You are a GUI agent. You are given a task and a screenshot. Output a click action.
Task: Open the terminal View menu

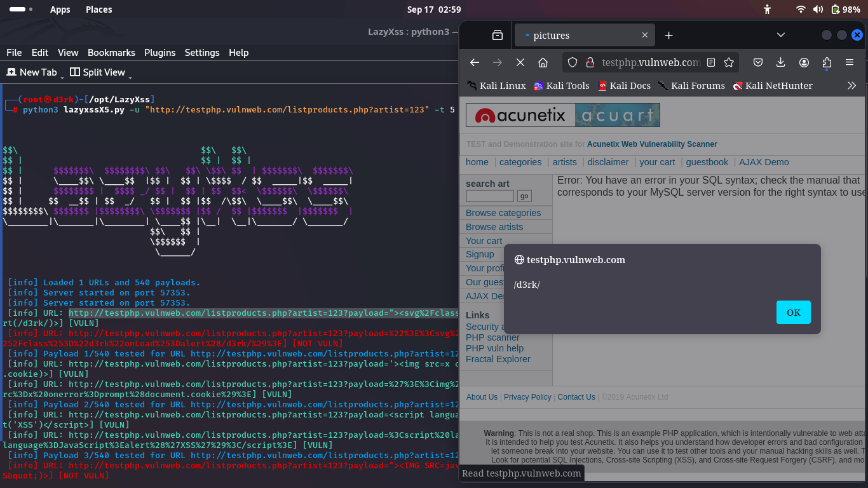(x=68, y=53)
